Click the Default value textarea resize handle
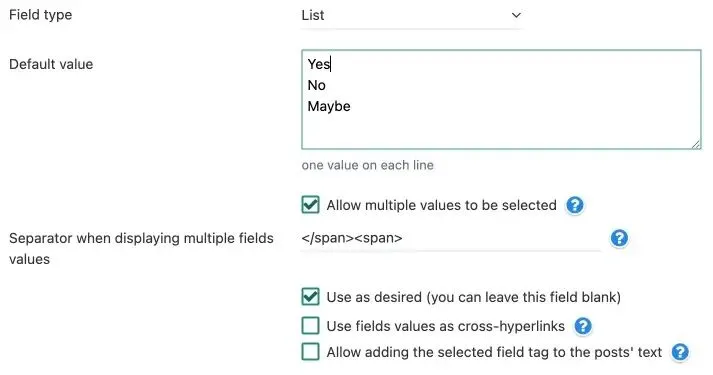The height and width of the screenshot is (375, 713). [696, 144]
